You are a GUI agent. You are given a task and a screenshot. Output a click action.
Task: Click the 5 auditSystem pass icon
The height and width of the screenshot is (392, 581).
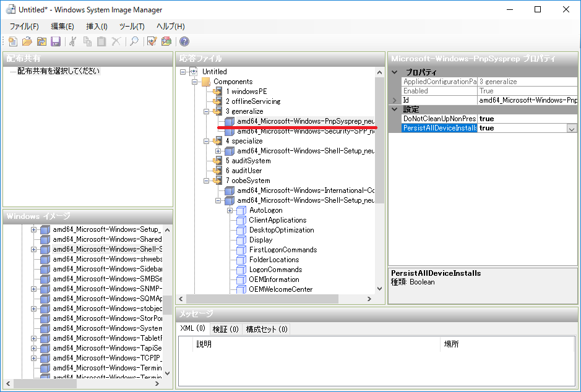pyautogui.click(x=218, y=161)
